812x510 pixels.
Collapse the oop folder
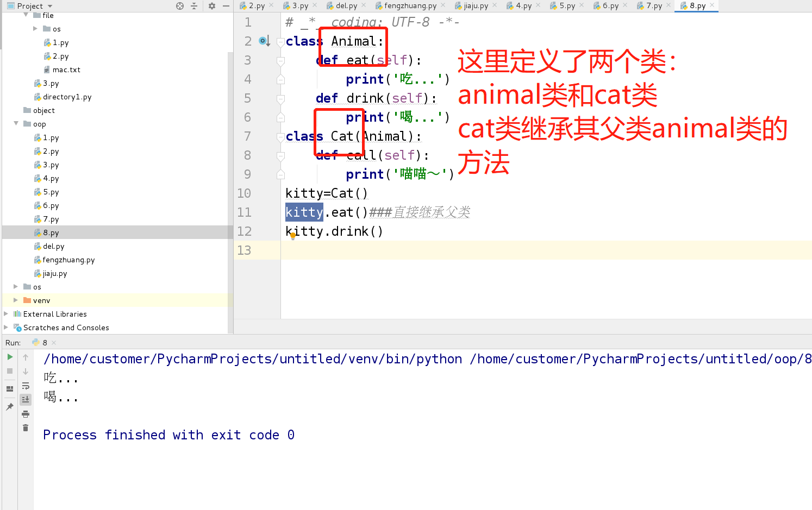click(16, 124)
